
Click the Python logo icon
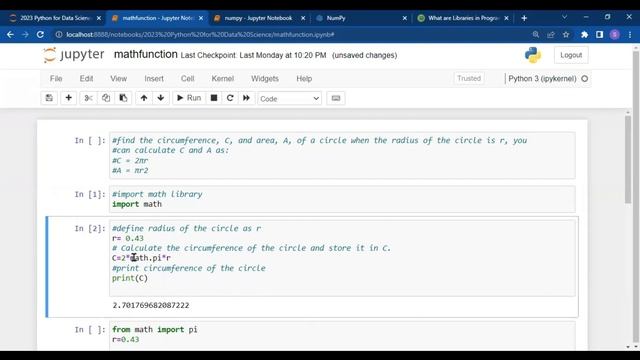533,55
